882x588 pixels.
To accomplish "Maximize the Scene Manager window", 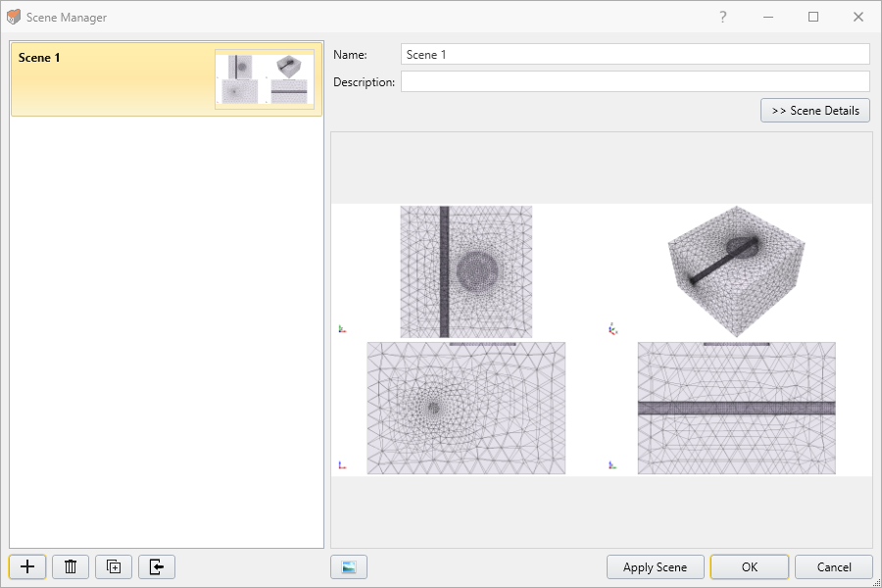I will 812,17.
